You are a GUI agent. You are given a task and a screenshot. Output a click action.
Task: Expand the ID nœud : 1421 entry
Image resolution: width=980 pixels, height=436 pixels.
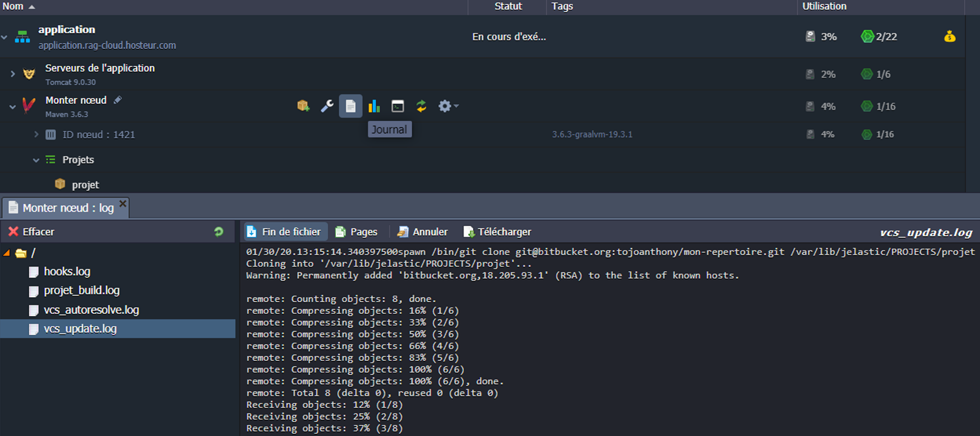pyautogui.click(x=36, y=134)
